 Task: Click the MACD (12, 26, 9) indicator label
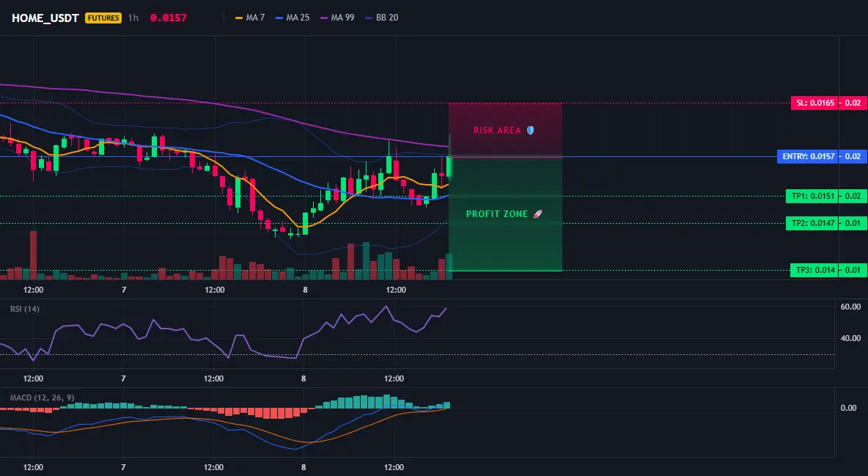tap(42, 398)
